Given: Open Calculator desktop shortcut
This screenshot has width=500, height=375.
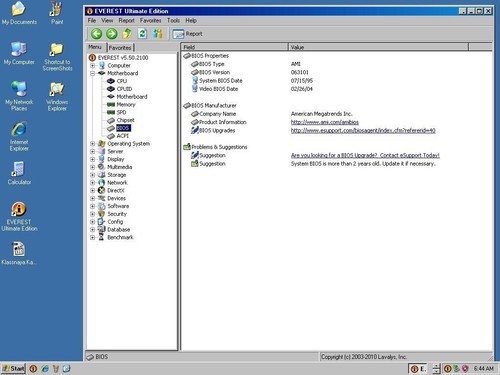Looking at the screenshot, I should [19, 173].
